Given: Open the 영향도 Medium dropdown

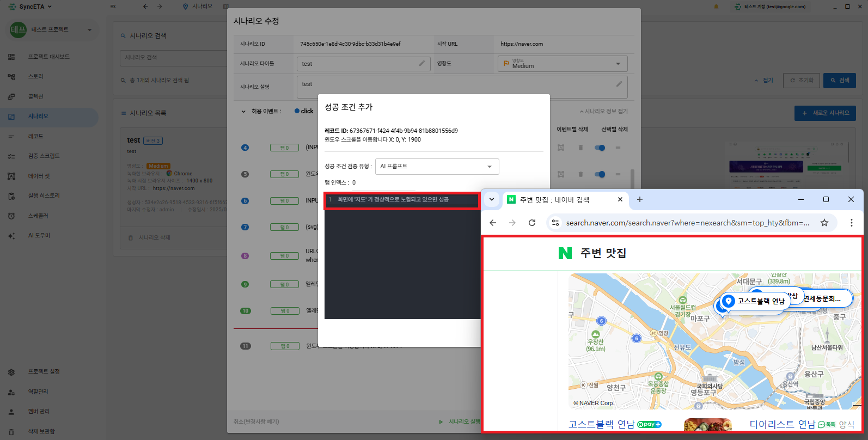Looking at the screenshot, I should click(x=563, y=64).
